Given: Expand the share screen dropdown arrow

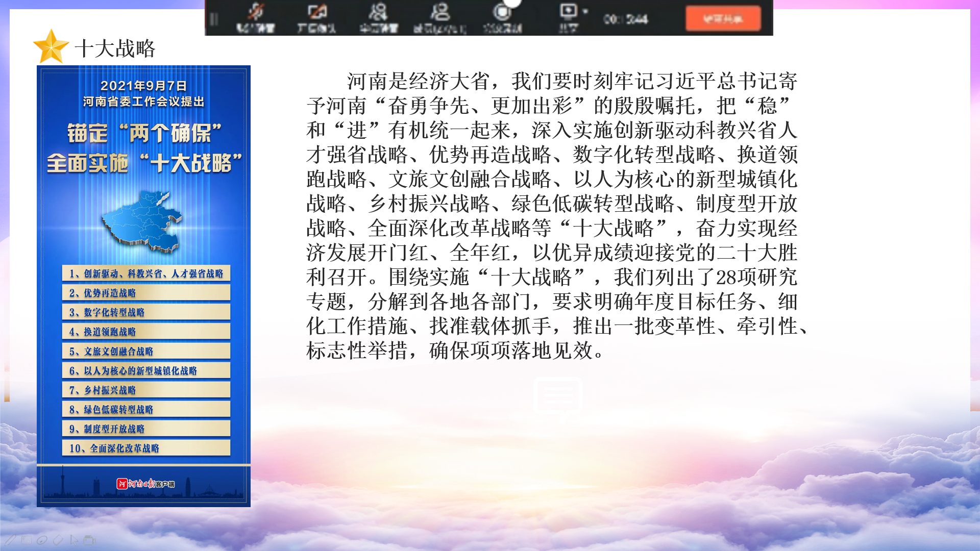Looking at the screenshot, I should click(585, 11).
